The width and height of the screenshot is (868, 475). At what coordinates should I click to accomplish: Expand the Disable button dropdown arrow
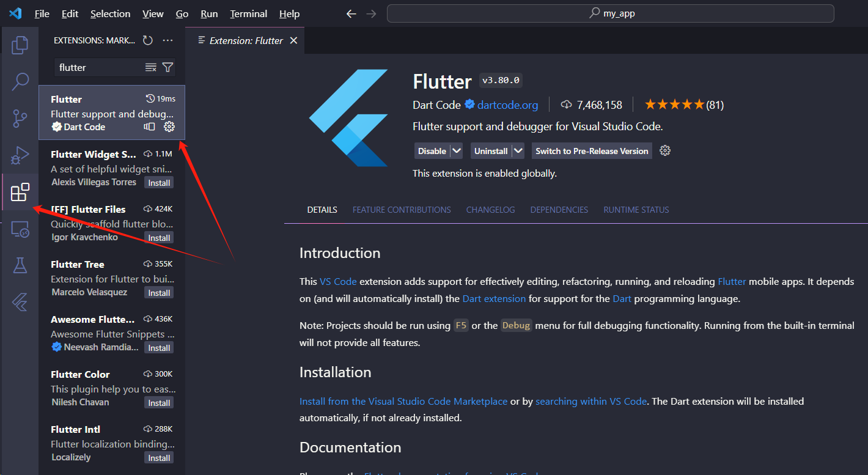point(457,151)
